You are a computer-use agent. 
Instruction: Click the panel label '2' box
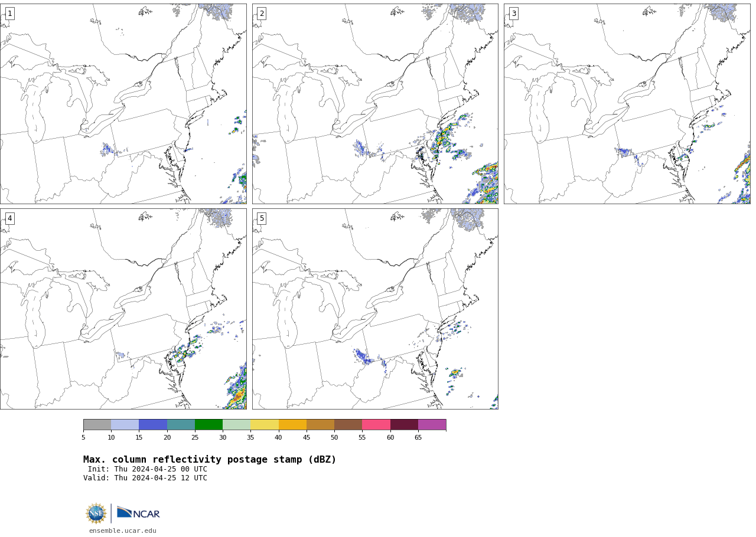[x=262, y=14]
